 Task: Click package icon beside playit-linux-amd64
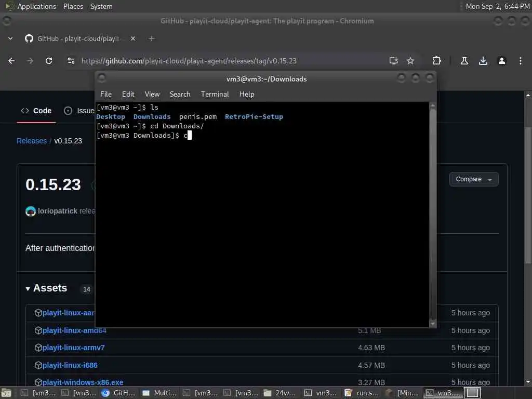point(38,330)
